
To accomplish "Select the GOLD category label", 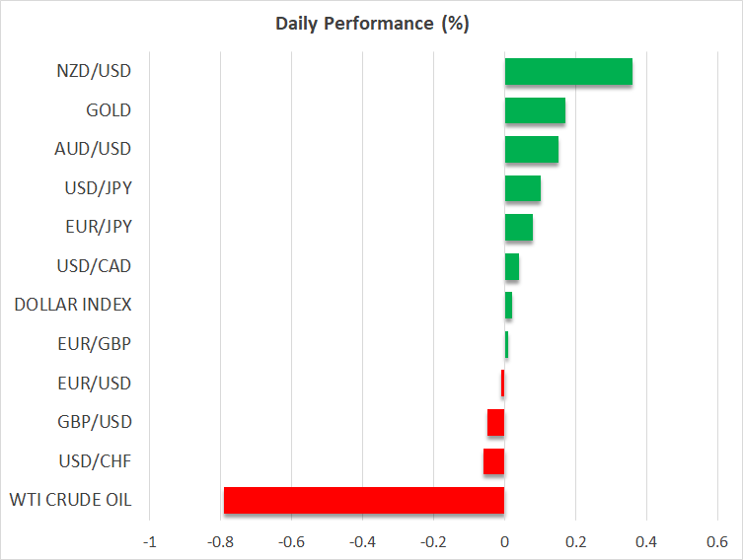I will [x=109, y=110].
